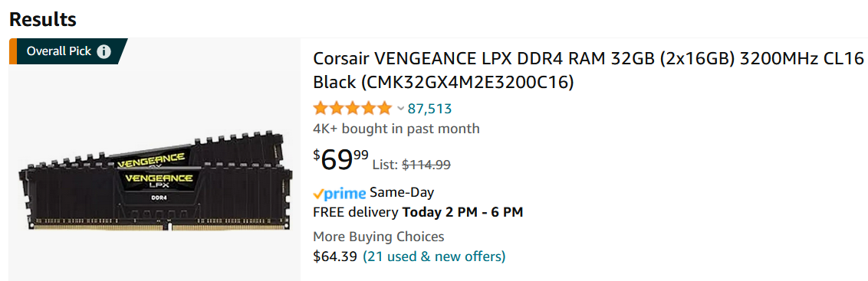Click the Same-Day delivery label
The height and width of the screenshot is (281, 868).
[402, 192]
